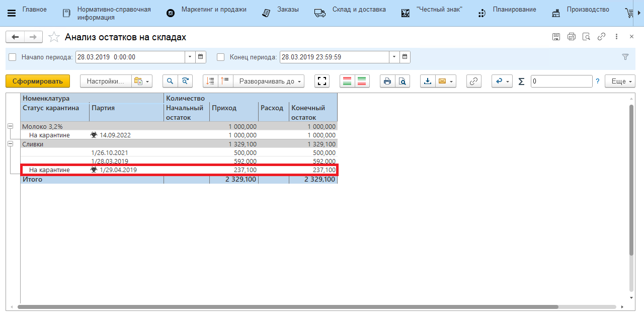Click the filter funnel icon

[x=625, y=57]
